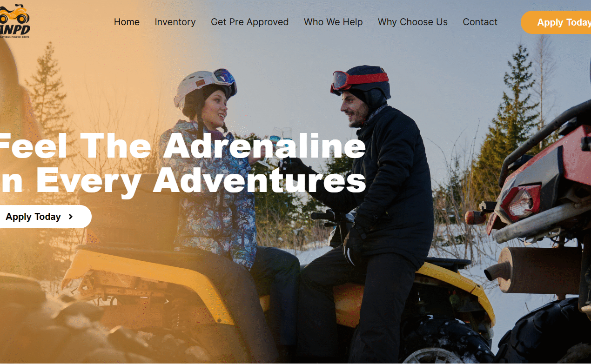Visit the Who We Help section

pyautogui.click(x=333, y=22)
